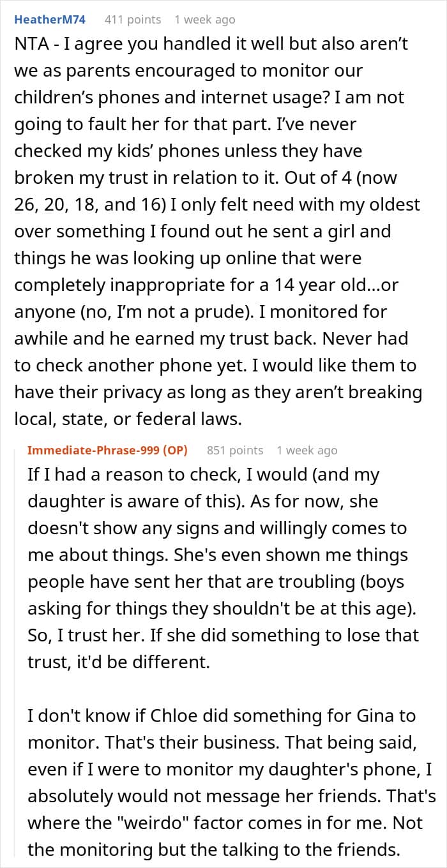Open the timestamp link next to 411 points
447x868 pixels.
click(205, 20)
